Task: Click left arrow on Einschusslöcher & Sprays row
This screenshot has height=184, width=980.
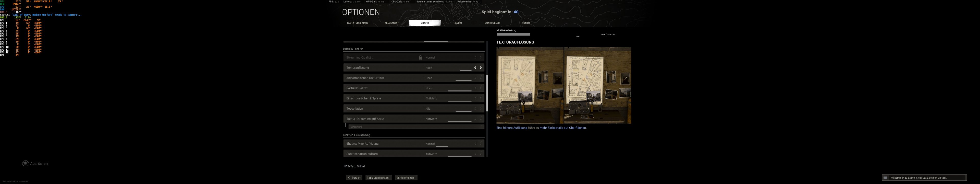Action: 475,98
